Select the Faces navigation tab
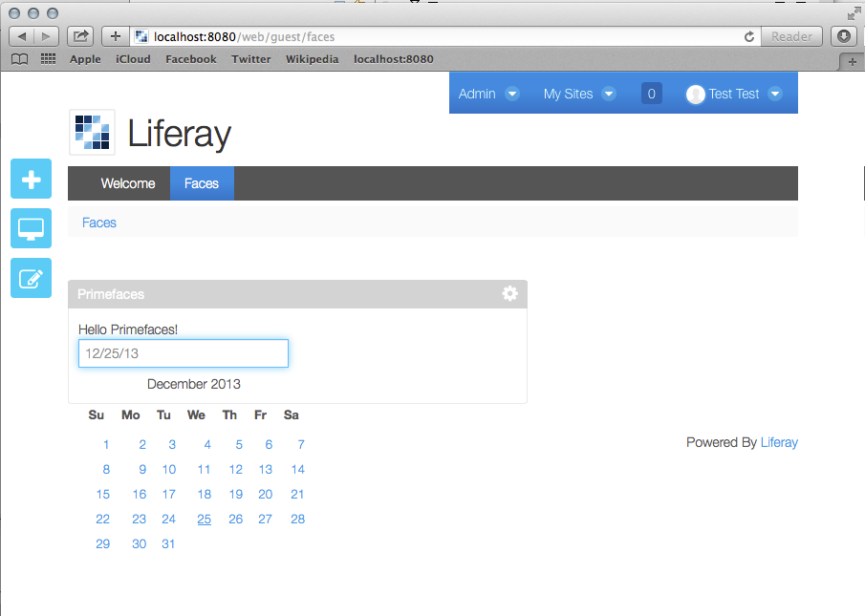The height and width of the screenshot is (616, 865). coord(202,183)
